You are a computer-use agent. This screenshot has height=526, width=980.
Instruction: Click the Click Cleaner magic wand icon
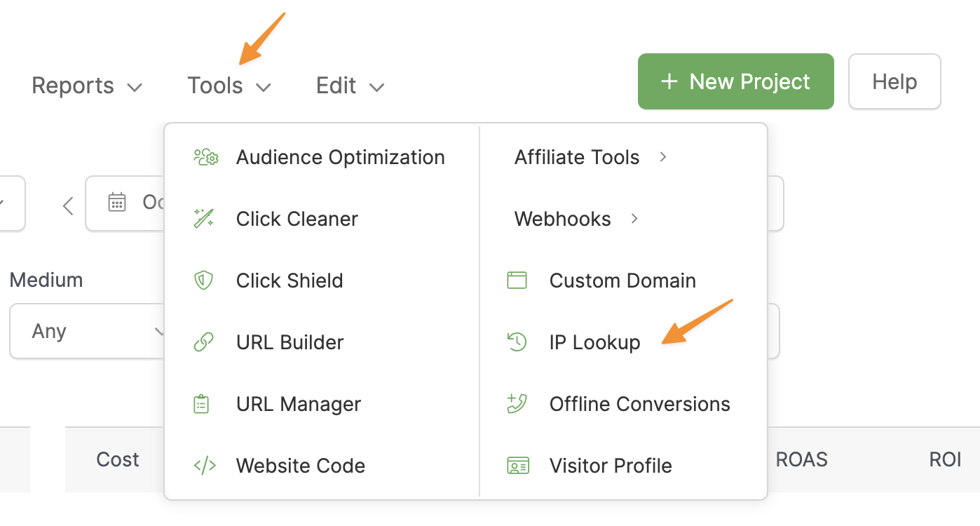pyautogui.click(x=203, y=219)
